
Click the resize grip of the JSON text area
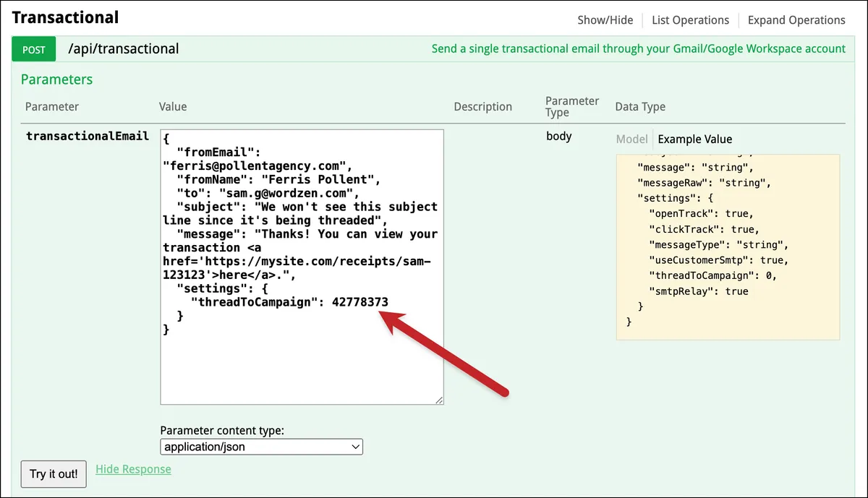(x=439, y=400)
